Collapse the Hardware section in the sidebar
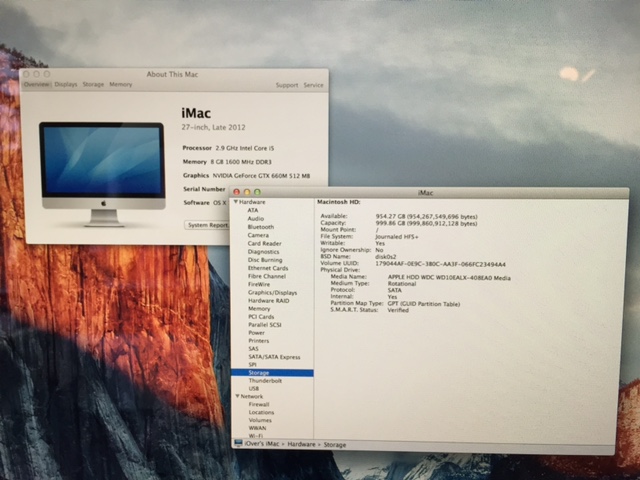640x480 pixels. pyautogui.click(x=236, y=202)
